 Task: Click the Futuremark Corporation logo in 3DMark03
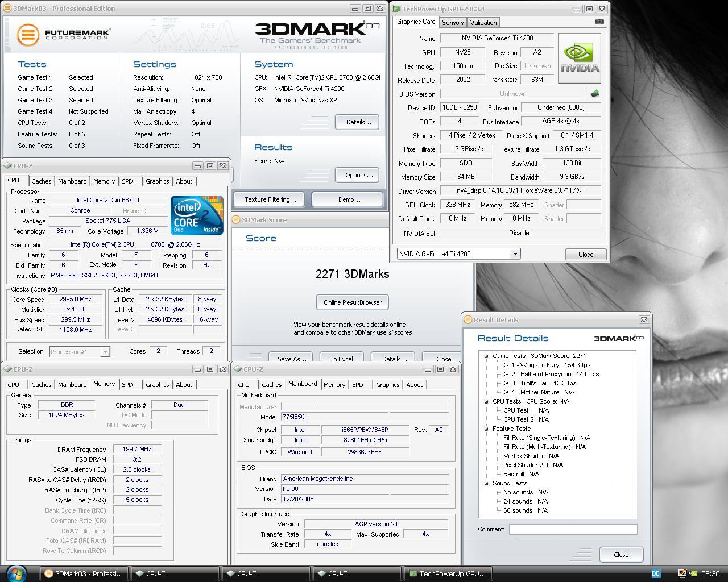click(63, 35)
